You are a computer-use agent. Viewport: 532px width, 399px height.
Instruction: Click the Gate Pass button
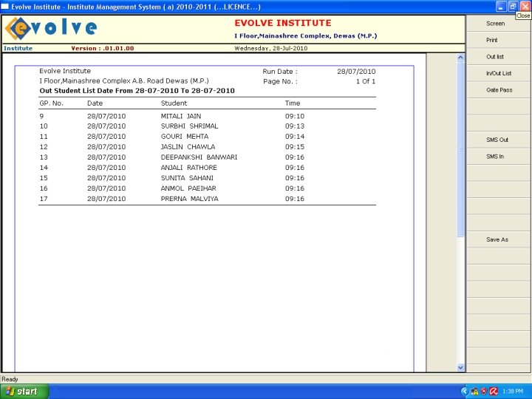(499, 90)
